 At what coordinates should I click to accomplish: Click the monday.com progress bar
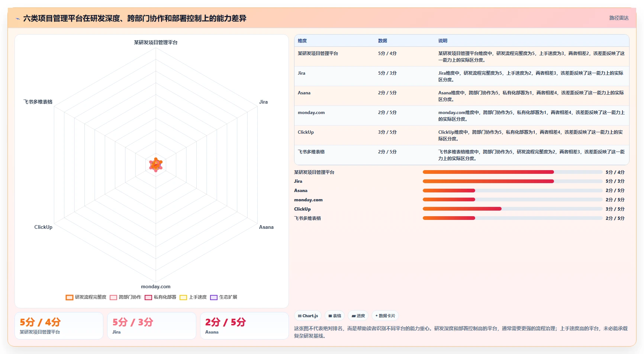click(512, 200)
